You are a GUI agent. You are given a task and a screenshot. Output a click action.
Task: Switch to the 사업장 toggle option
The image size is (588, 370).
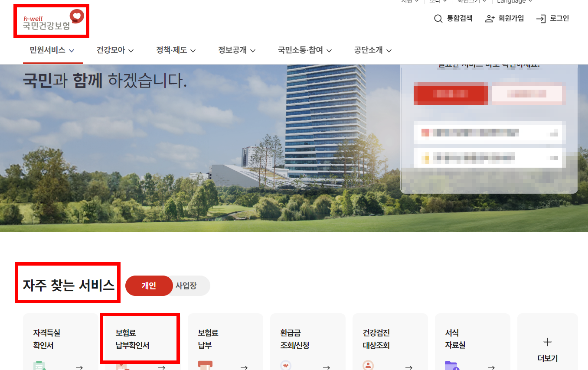coord(186,286)
